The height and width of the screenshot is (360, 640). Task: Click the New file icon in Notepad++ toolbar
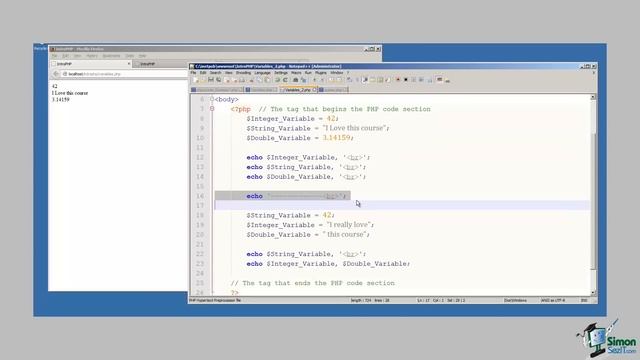coord(195,80)
